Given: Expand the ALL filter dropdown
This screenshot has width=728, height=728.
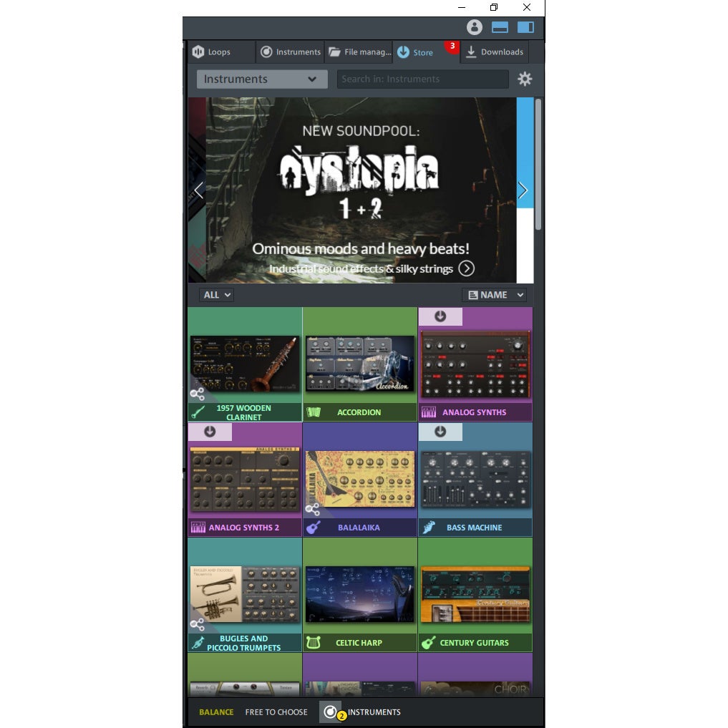Looking at the screenshot, I should click(x=216, y=295).
